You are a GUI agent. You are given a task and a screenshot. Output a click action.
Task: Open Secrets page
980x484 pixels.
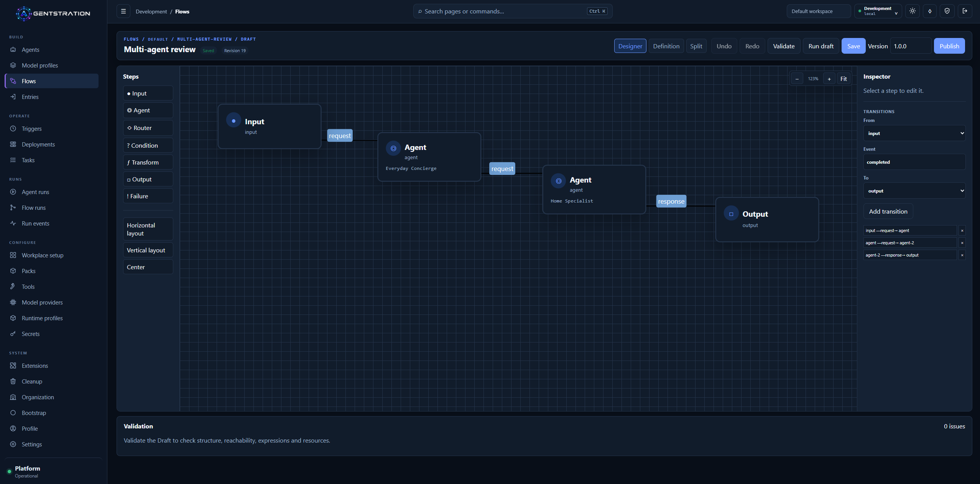[51, 334]
